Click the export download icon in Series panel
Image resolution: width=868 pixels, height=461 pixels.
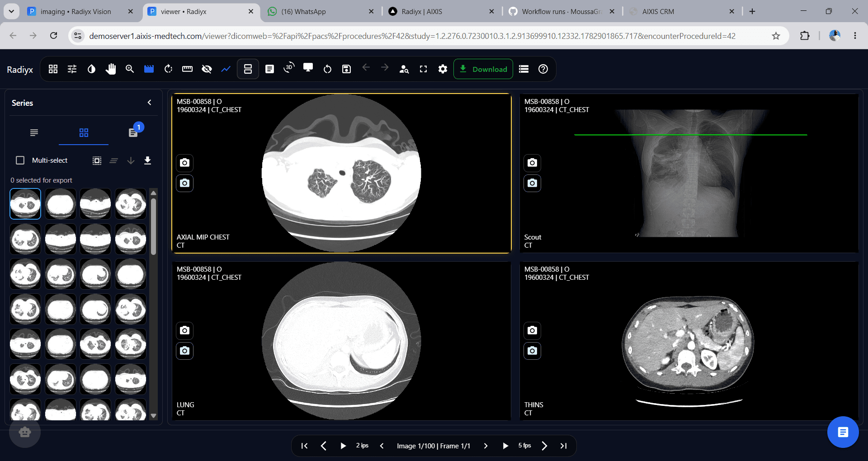pyautogui.click(x=147, y=160)
